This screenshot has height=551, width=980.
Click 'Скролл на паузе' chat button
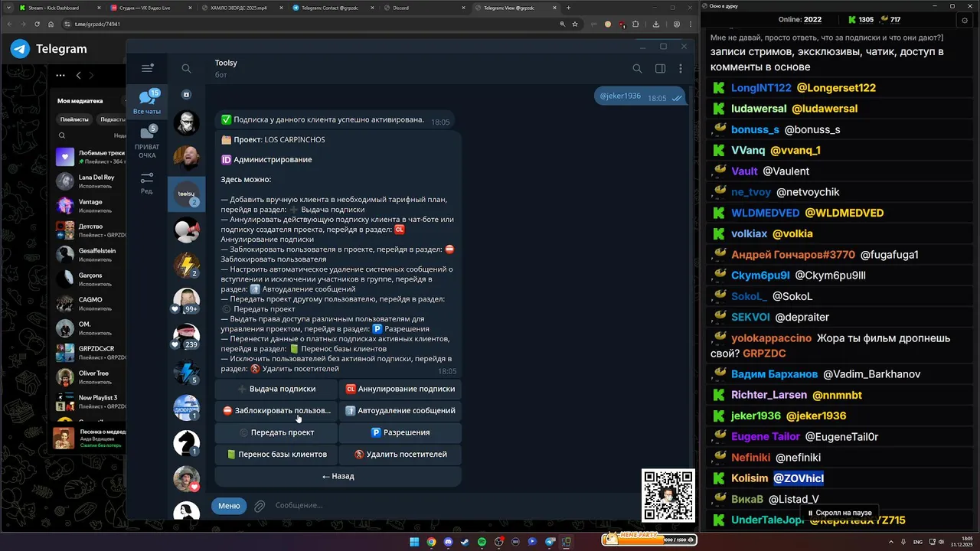[840, 513]
